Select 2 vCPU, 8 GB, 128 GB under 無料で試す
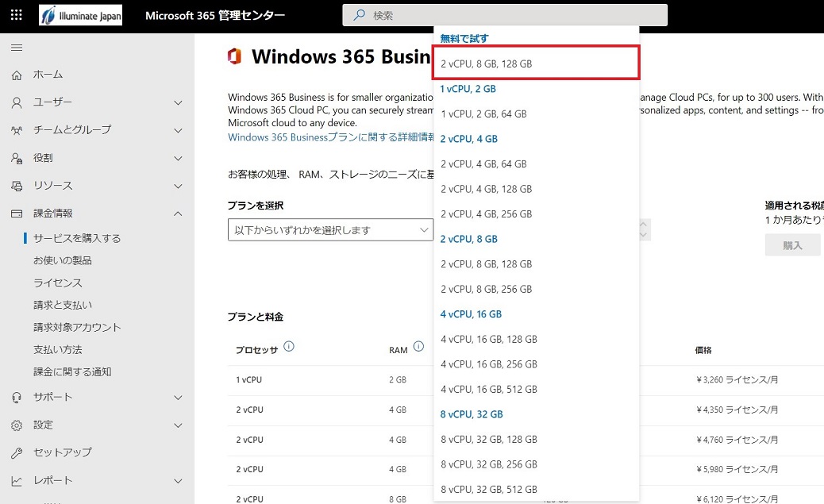The image size is (824, 504). [536, 63]
